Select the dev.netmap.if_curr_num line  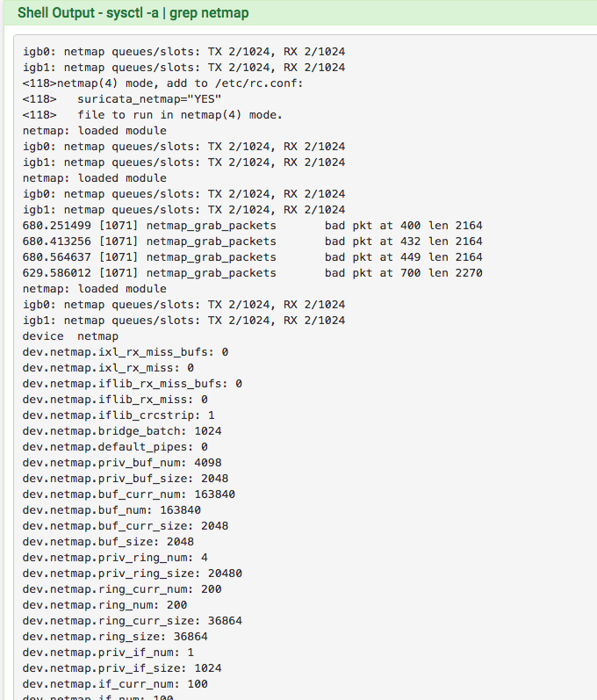[x=115, y=684]
